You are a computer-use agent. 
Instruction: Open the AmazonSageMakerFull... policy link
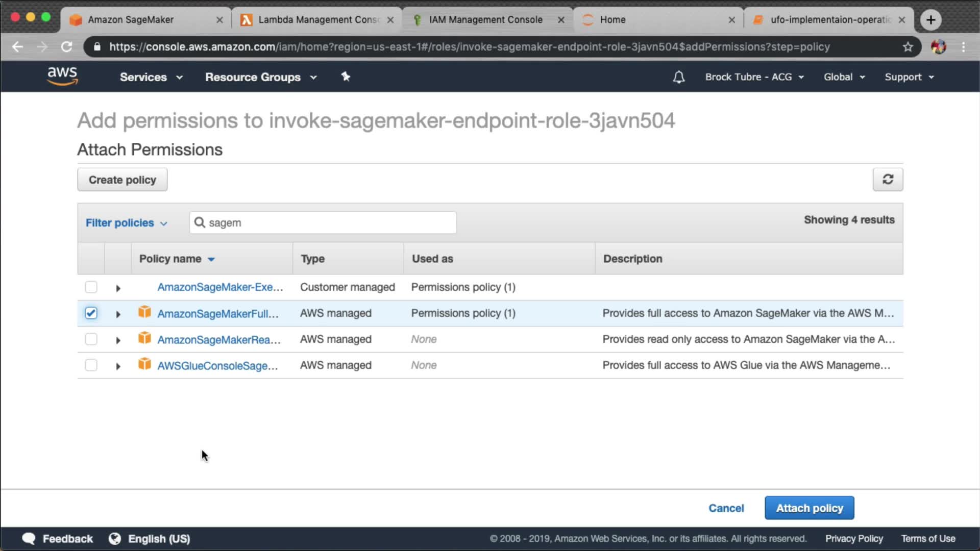(x=217, y=314)
